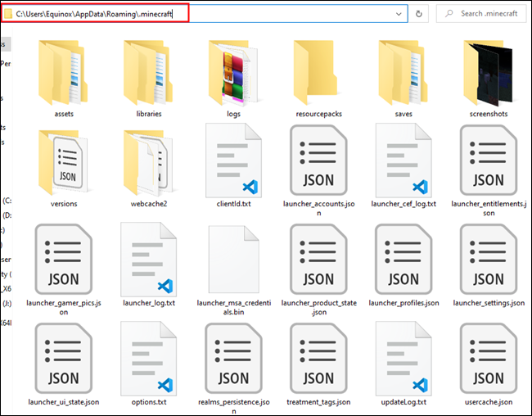Open the resourcepacks folder icon
This screenshot has height=416, width=532.
pyautogui.click(x=316, y=73)
